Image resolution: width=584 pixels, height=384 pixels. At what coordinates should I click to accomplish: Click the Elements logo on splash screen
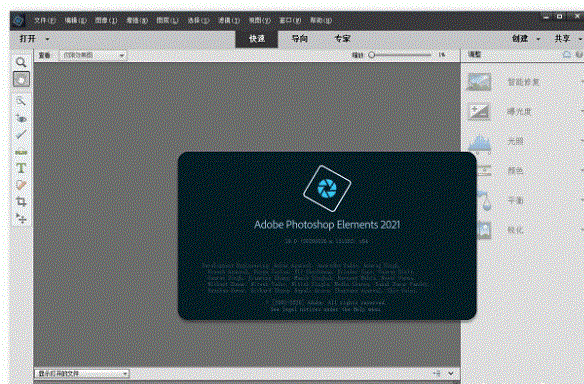(x=327, y=188)
